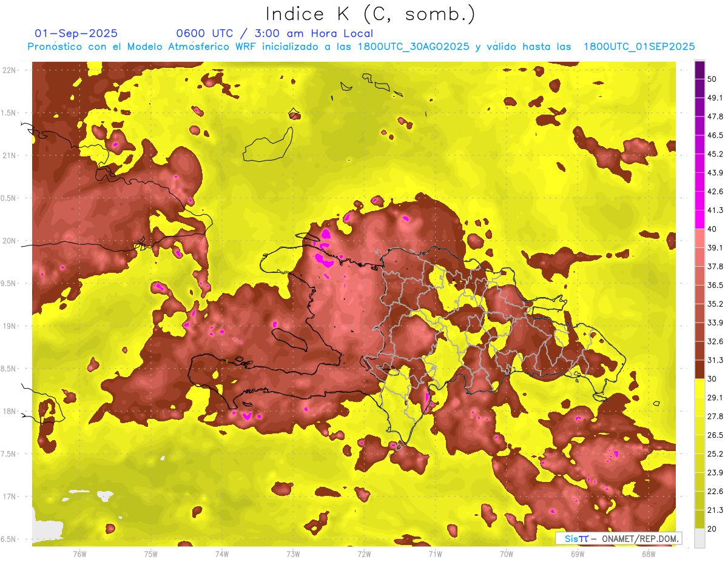
Task: Click the colorbar value label '35.2'
Action: 715,304
